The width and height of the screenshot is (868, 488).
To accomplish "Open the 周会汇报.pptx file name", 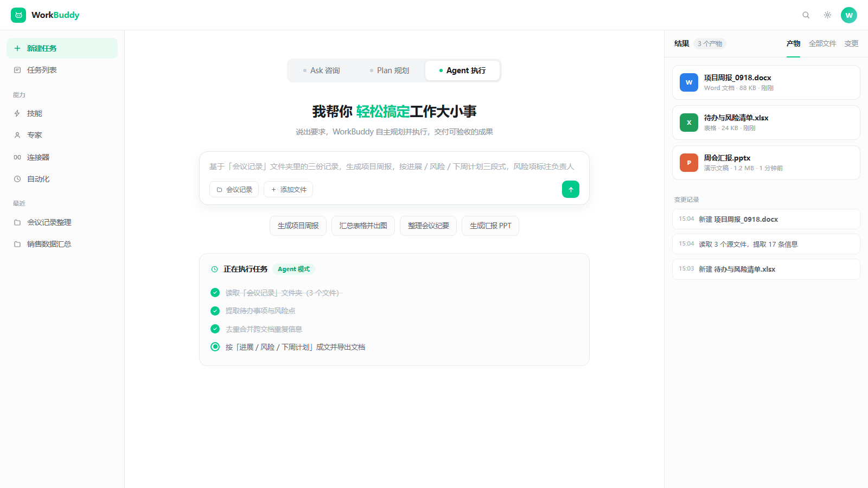I will click(x=727, y=158).
